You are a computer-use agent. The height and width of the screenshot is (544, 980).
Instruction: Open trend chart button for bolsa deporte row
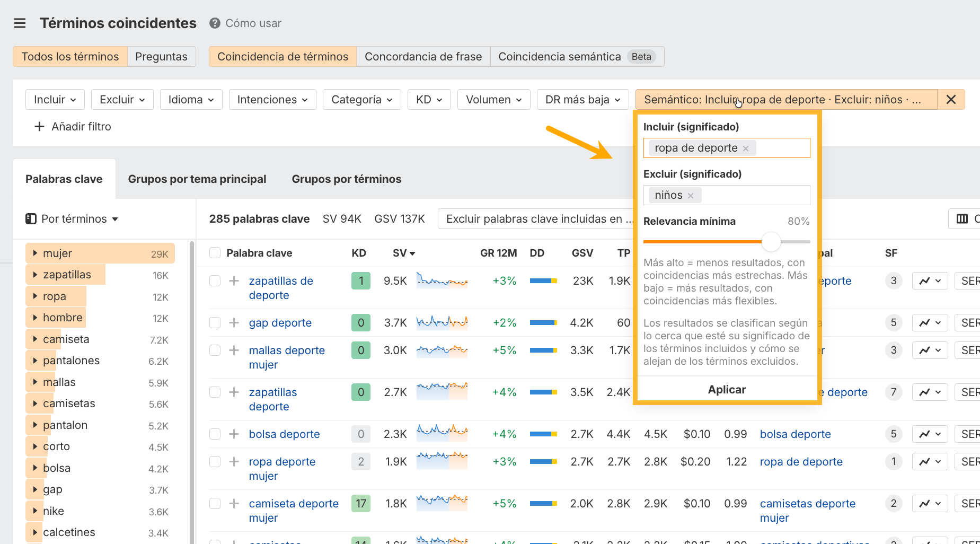click(930, 434)
